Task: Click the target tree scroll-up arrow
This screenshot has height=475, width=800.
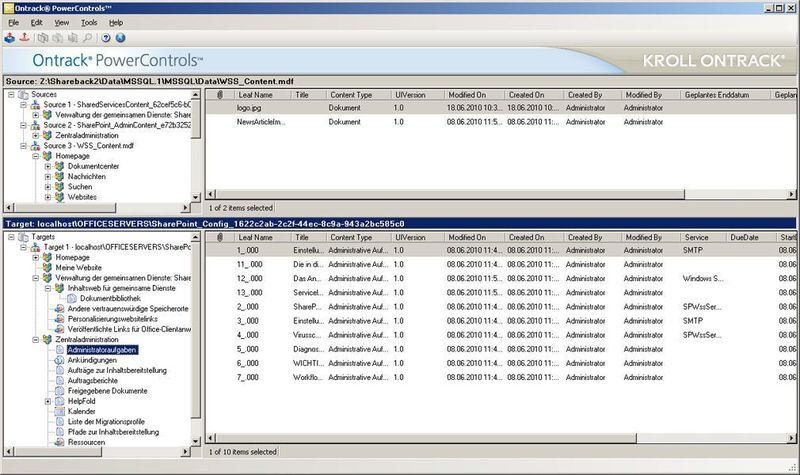Action: [x=195, y=237]
